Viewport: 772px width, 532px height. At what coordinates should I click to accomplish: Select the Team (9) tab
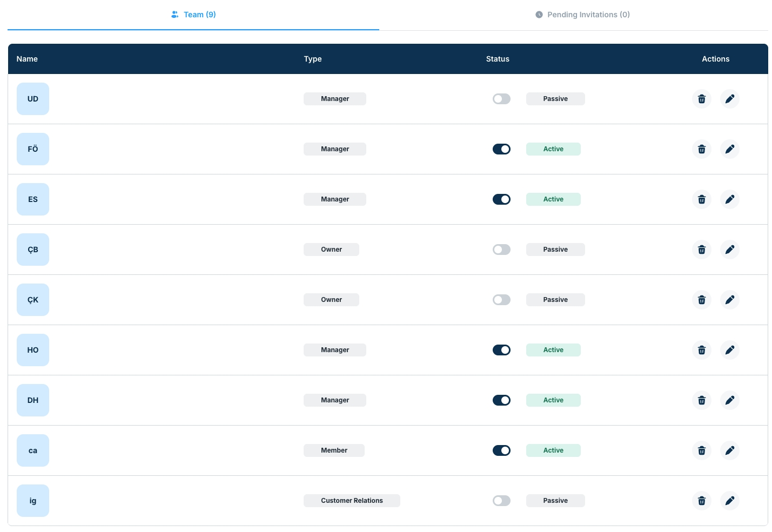(193, 15)
